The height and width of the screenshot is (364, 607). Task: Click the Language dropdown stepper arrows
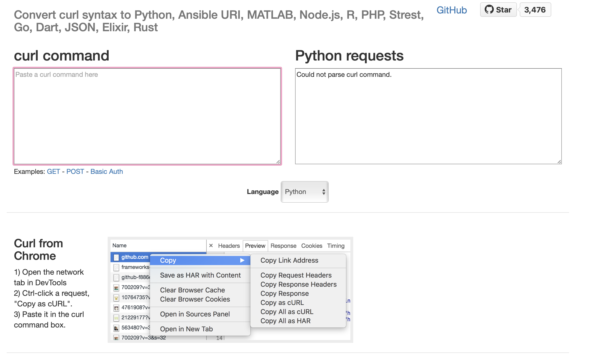(x=323, y=192)
